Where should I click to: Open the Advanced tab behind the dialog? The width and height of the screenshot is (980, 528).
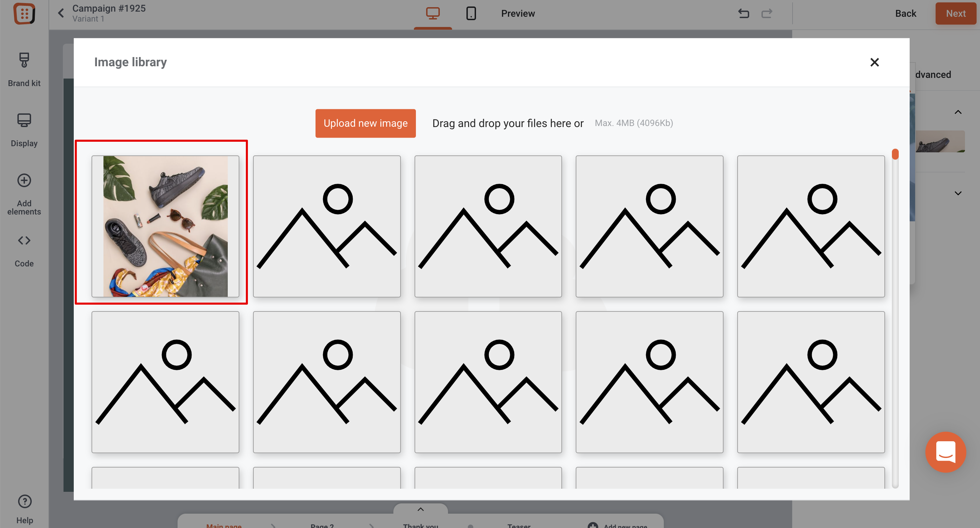point(933,74)
